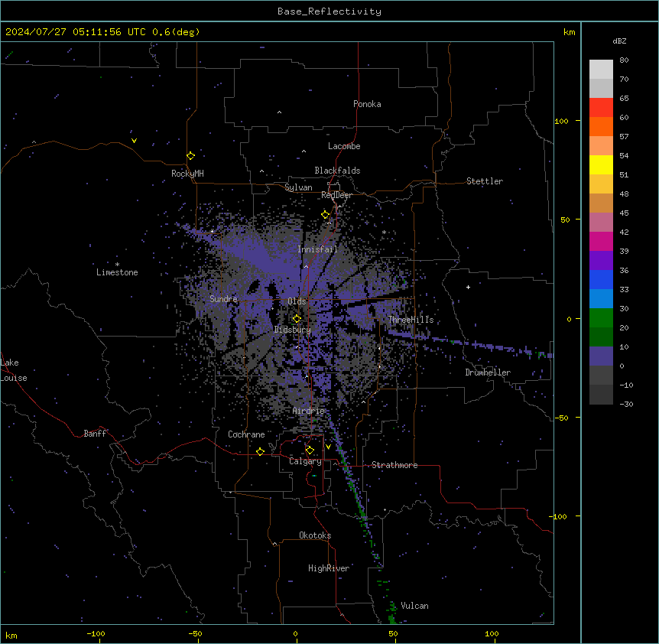659x644 pixels.
Task: Select the yellow 54 dBZ color swatch
Action: 601,164
